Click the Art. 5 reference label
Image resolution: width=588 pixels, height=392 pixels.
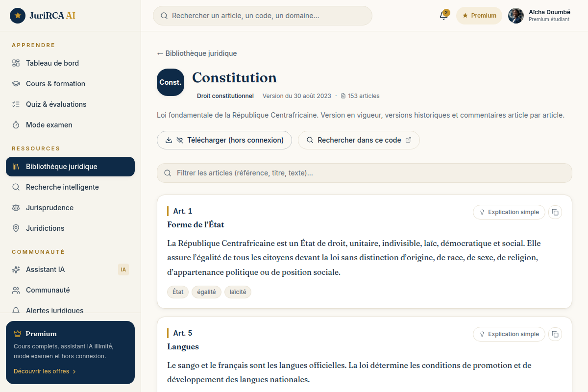click(x=182, y=333)
